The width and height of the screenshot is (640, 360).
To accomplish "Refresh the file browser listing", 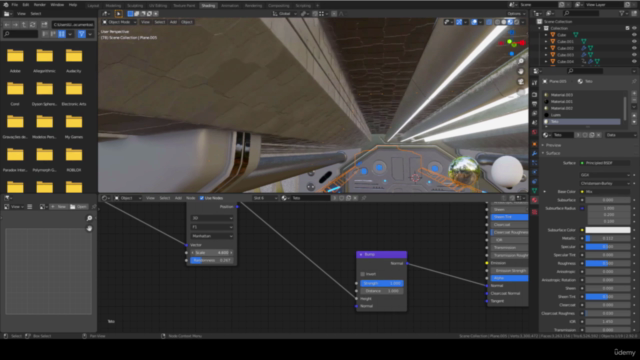I will click(x=32, y=24).
